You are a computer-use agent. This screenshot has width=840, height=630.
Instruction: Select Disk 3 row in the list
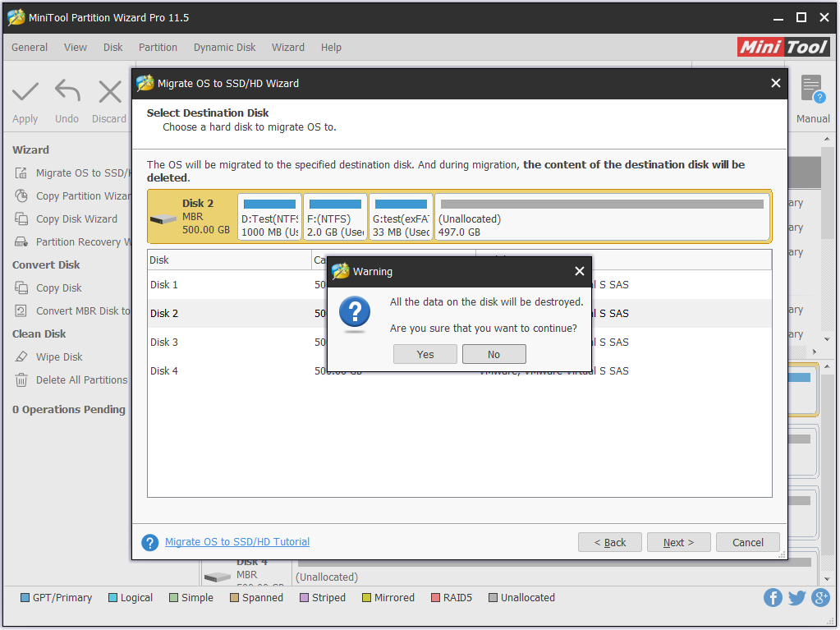(459, 342)
